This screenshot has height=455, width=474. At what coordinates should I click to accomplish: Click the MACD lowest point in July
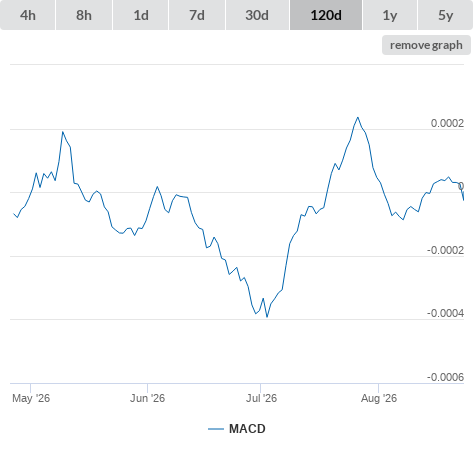(267, 317)
